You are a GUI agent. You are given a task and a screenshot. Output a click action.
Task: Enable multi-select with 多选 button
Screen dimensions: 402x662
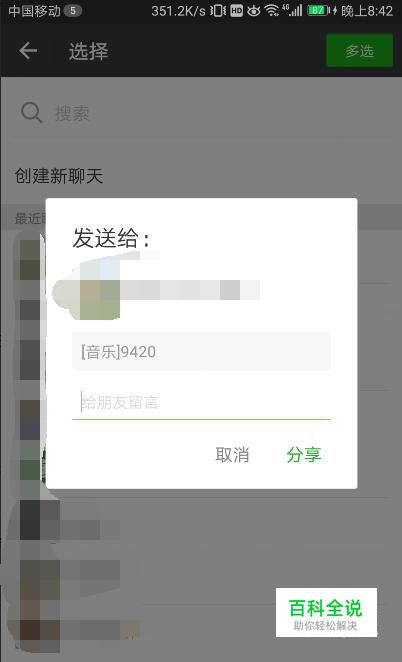[360, 51]
